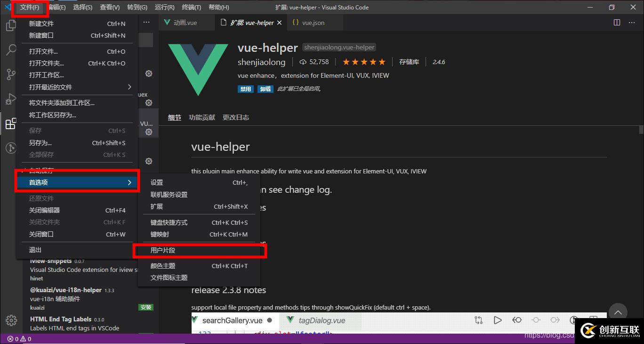Open the 功能贡献 tab
Screen dimensions: 644x344
202,117
